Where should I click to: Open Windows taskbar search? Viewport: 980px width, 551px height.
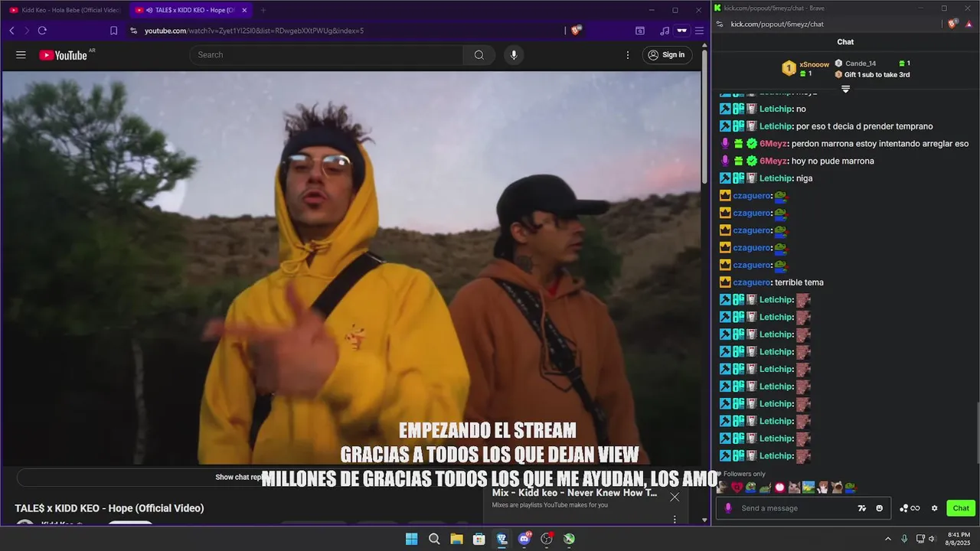434,539
